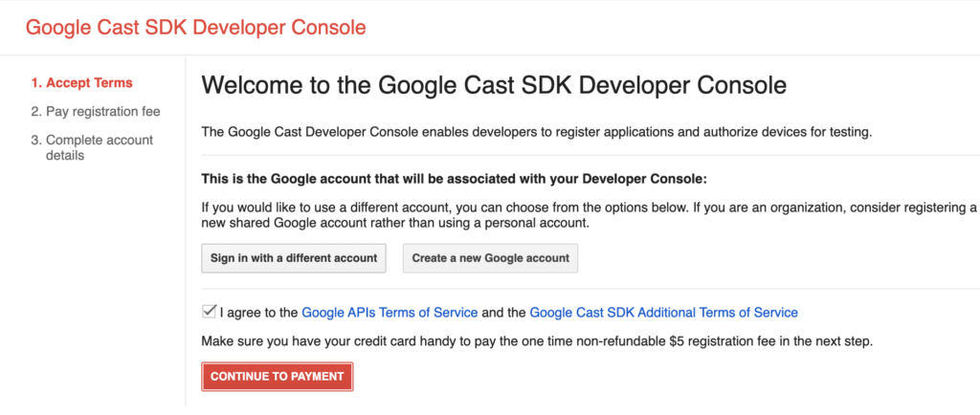Select the Complete account details step
980x415 pixels.
point(93,147)
